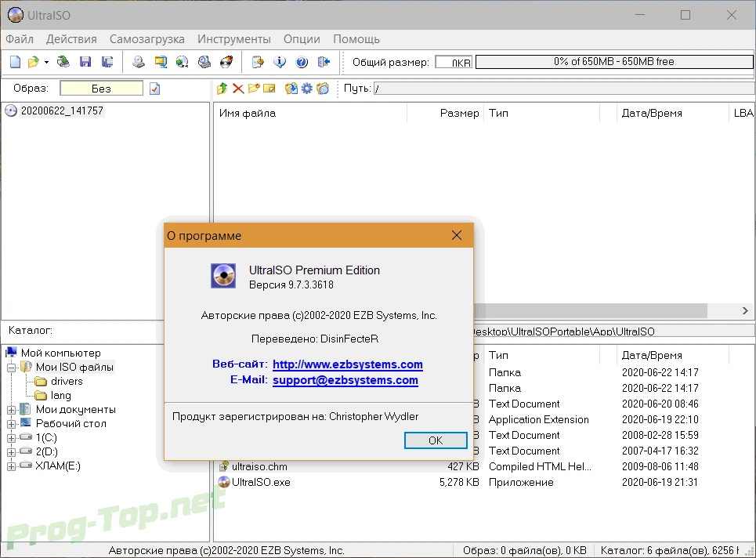Click the UltraISO disc logo in About dialog

point(223,276)
